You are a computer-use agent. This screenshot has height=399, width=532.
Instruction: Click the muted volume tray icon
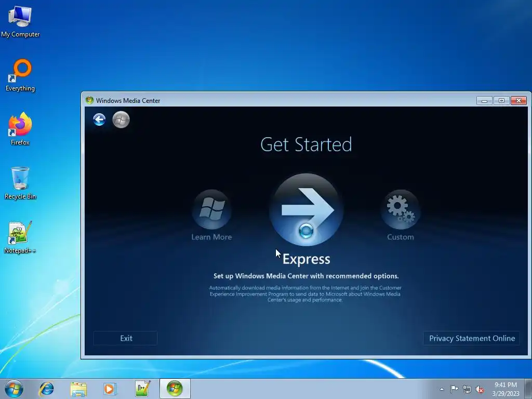tap(480, 389)
